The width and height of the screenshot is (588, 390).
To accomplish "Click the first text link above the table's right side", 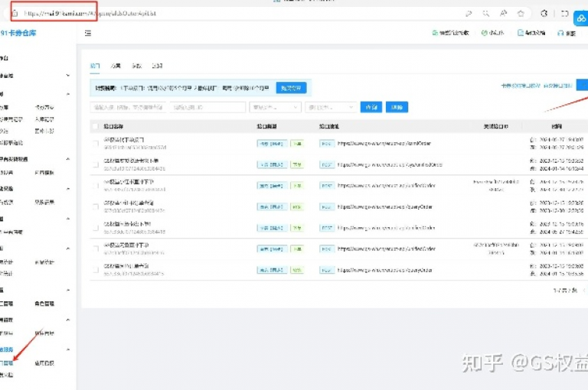I will (520, 86).
